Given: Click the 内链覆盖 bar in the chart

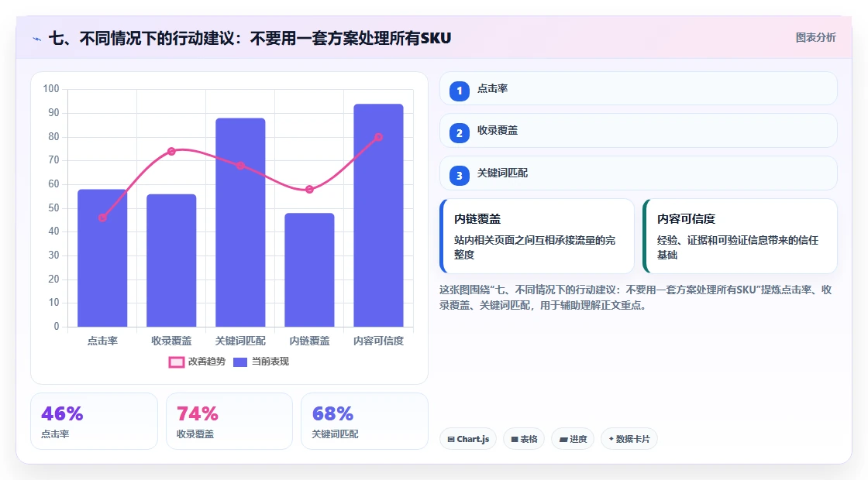Looking at the screenshot, I should click(x=309, y=270).
